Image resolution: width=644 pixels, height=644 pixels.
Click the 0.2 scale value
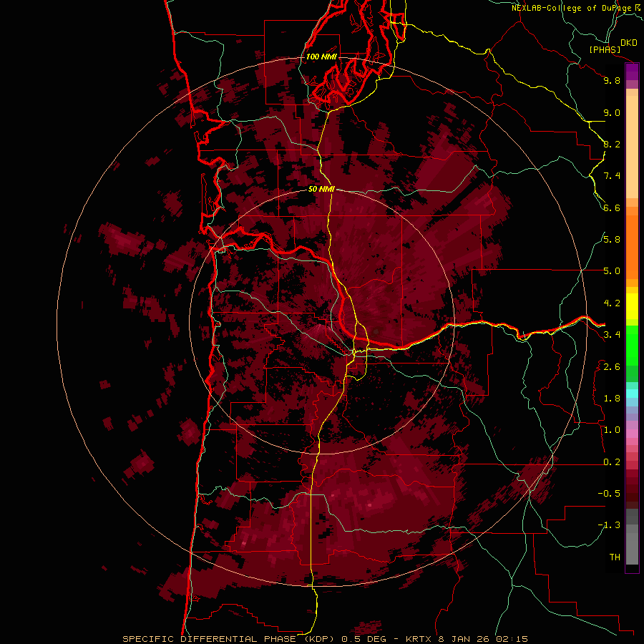[x=612, y=462]
